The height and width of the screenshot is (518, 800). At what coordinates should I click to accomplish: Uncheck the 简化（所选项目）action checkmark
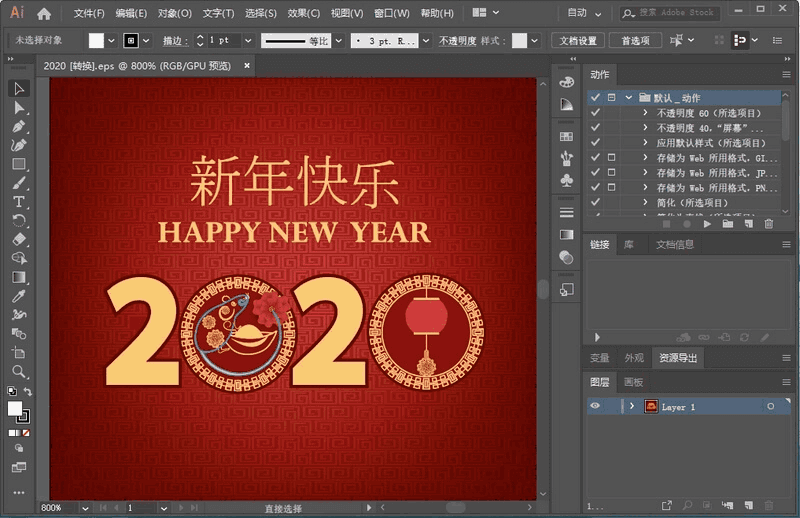coord(595,202)
